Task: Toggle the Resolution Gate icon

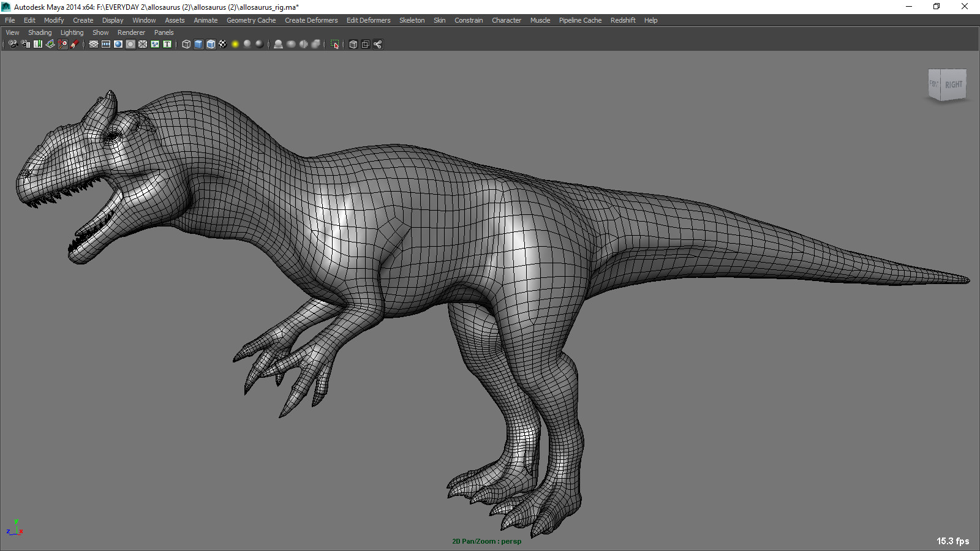Action: click(118, 44)
